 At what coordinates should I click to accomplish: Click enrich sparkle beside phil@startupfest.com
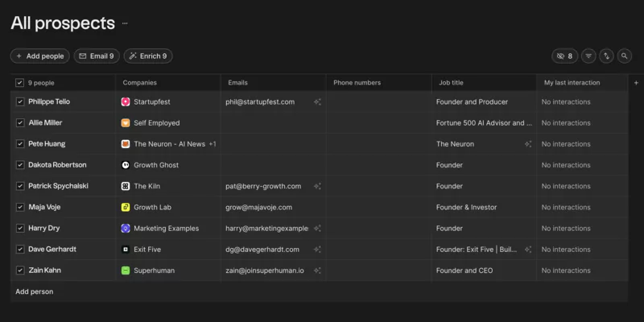317,102
